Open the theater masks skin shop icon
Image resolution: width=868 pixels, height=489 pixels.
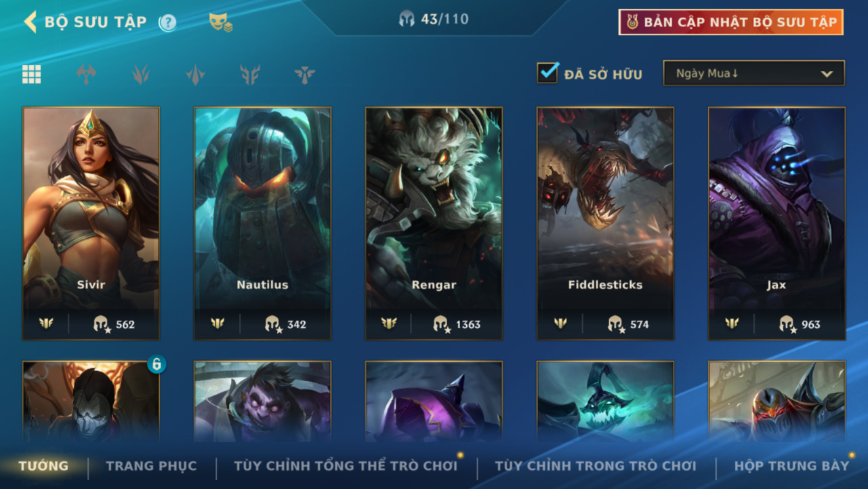pyautogui.click(x=221, y=22)
